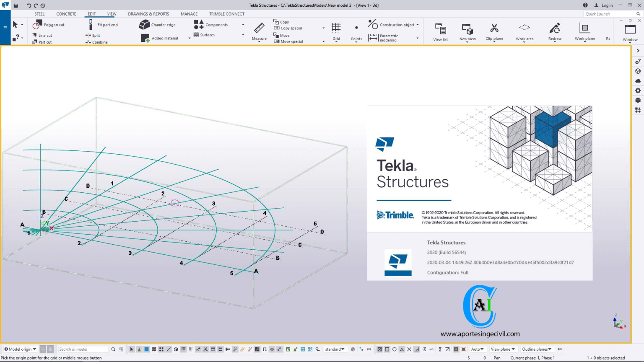Expand the Added material dropdown arrow
The width and height of the screenshot is (644, 362).
click(x=190, y=38)
